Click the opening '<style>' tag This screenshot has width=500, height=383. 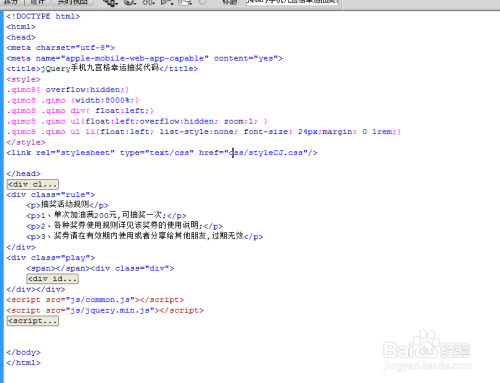(23, 79)
